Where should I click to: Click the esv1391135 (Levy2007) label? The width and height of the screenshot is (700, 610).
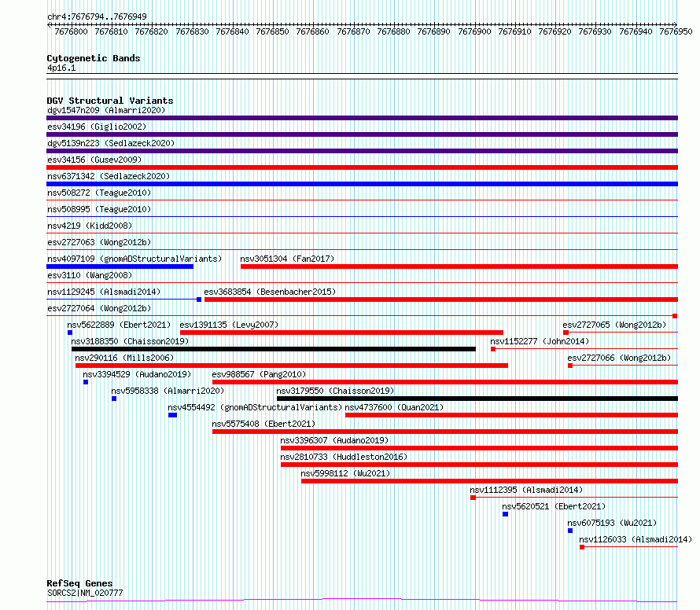(x=229, y=325)
